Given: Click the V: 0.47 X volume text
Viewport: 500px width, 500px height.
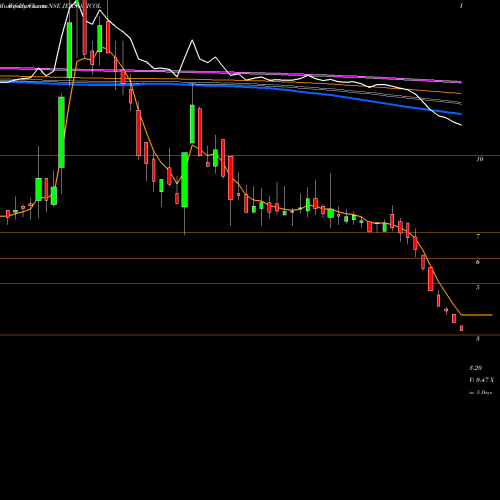Looking at the screenshot, I should pyautogui.click(x=482, y=380).
